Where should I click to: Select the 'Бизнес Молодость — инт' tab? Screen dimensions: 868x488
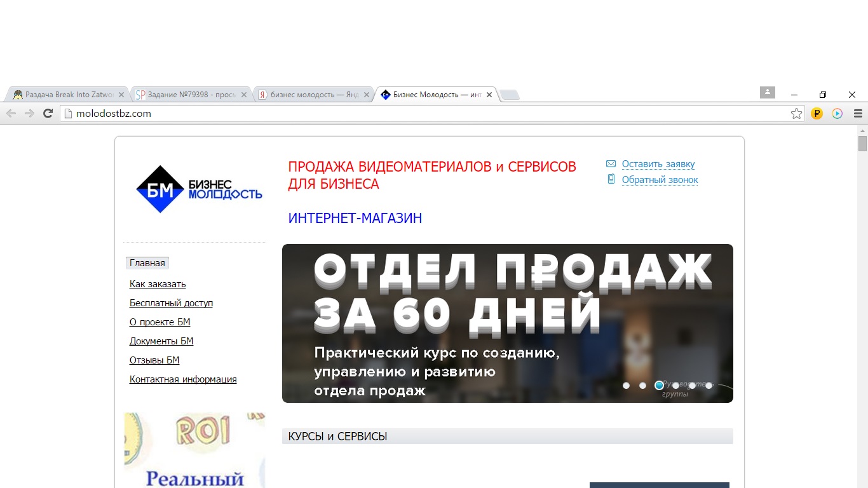pos(437,95)
